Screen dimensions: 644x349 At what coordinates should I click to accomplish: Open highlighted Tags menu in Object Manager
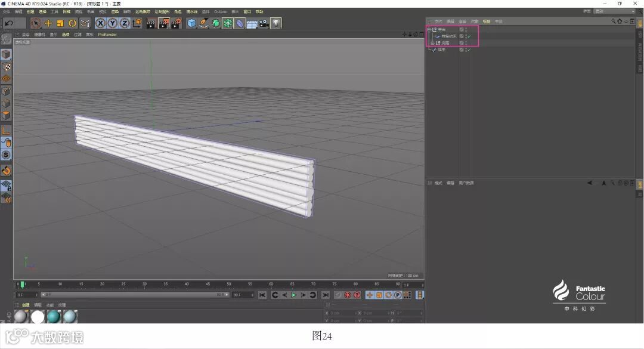coord(487,21)
